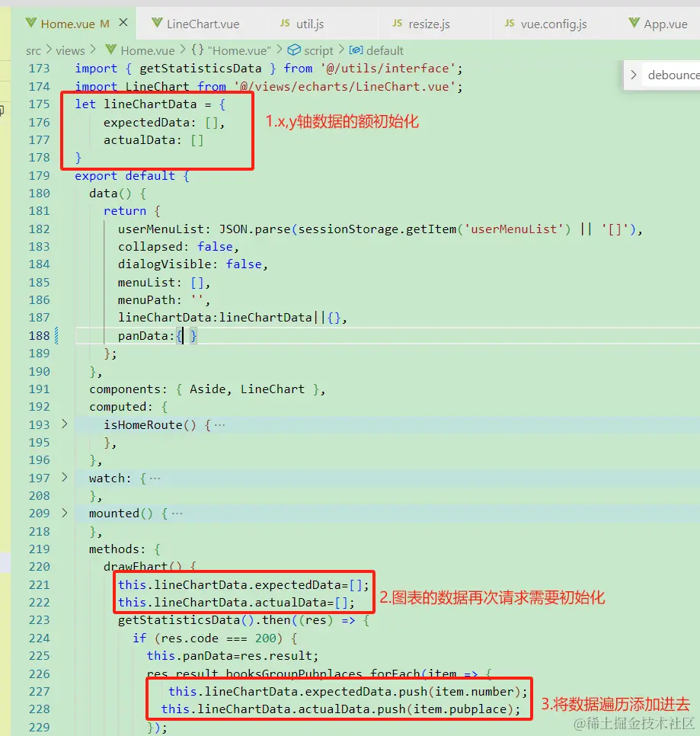
Task: Click the Vue icon on Home.vue tab
Action: (x=31, y=23)
